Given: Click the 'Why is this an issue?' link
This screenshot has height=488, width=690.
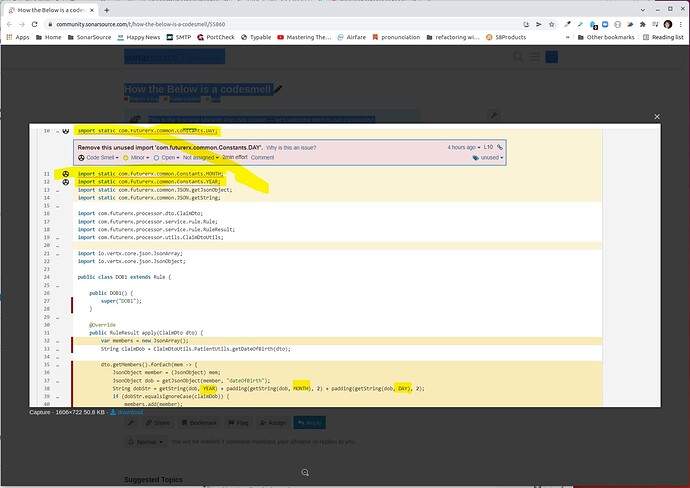Looking at the screenshot, I should pyautogui.click(x=291, y=148).
